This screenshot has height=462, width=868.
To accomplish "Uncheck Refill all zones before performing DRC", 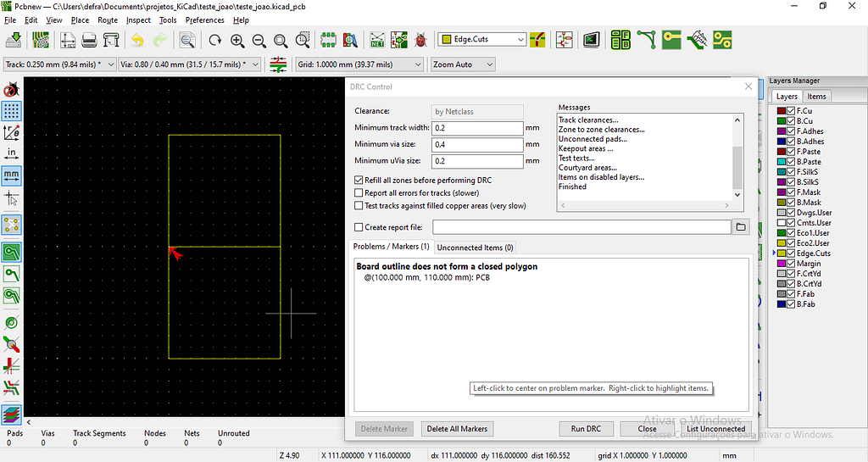I will pos(359,181).
